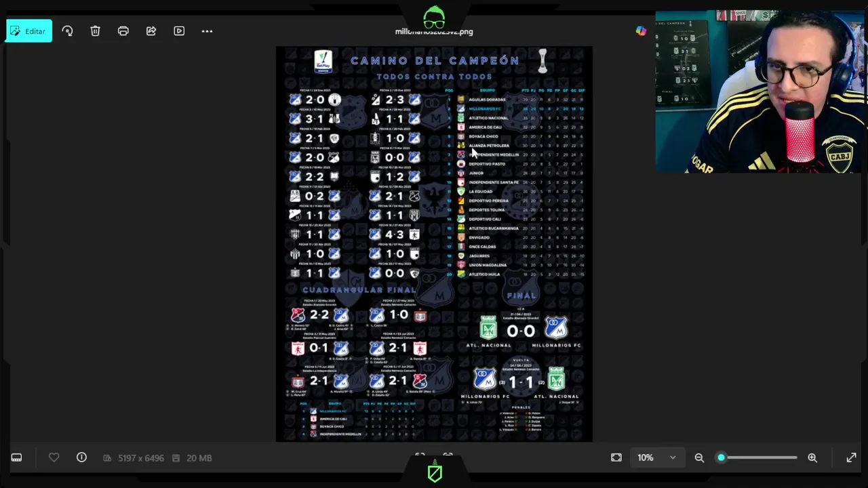The image size is (868, 488).
Task: Rotate the image with the rotate icon
Action: coord(67,31)
